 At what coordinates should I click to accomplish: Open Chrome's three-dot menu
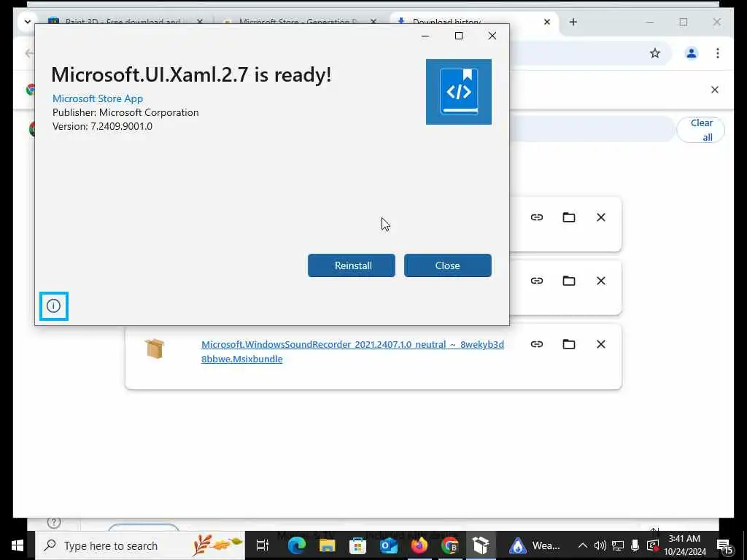coord(718,53)
